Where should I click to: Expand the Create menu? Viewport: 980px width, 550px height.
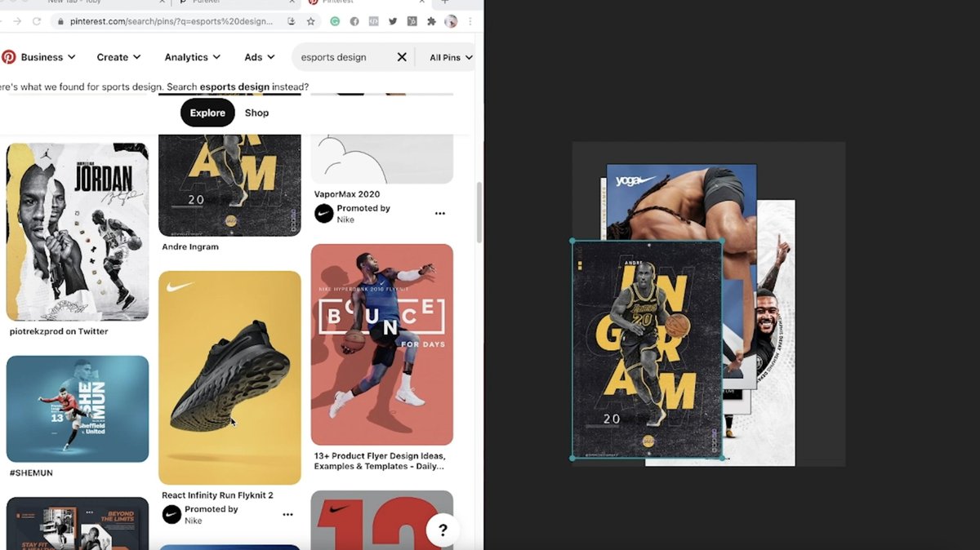pyautogui.click(x=118, y=57)
